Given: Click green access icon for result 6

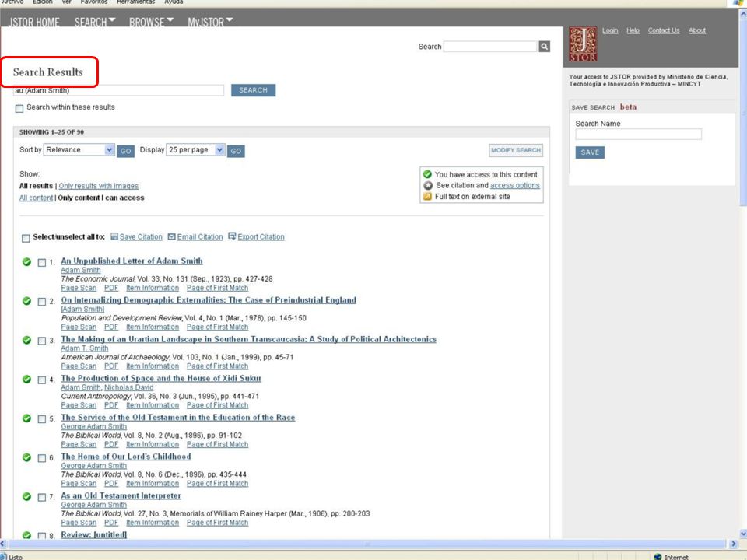Looking at the screenshot, I should click(26, 457).
